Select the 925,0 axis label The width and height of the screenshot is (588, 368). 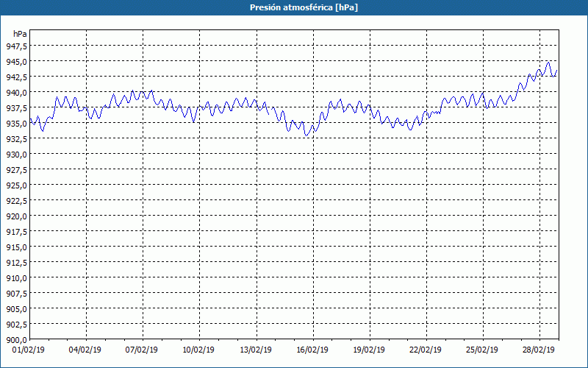coord(16,185)
